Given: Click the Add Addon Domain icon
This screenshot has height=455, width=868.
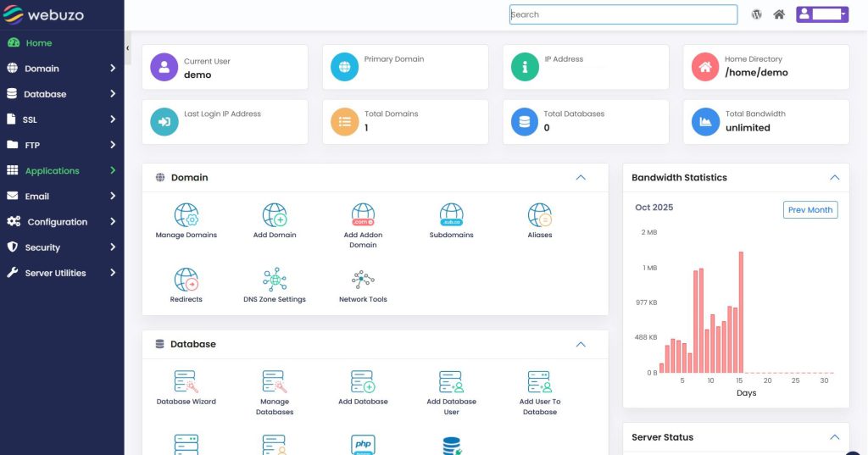Looking at the screenshot, I should (363, 215).
